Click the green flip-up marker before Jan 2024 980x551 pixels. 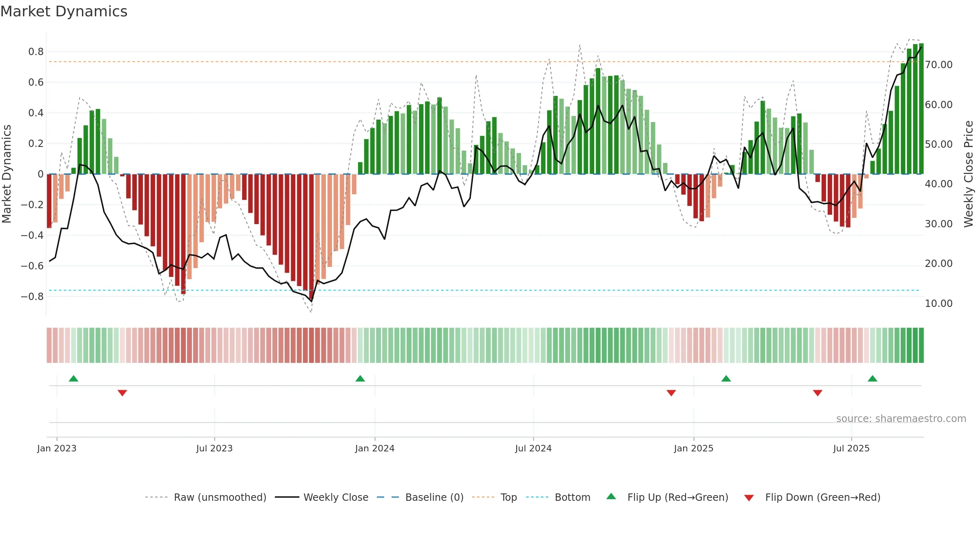[x=360, y=379]
